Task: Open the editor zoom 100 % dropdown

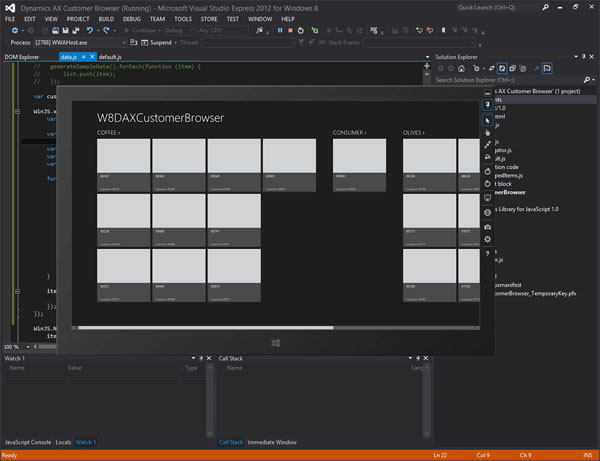Action: pos(28,347)
